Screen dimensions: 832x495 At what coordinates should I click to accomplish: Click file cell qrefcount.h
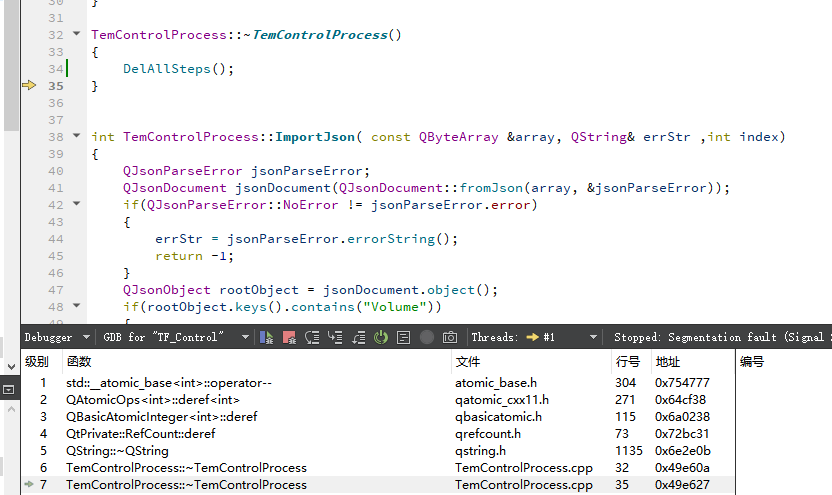(488, 433)
